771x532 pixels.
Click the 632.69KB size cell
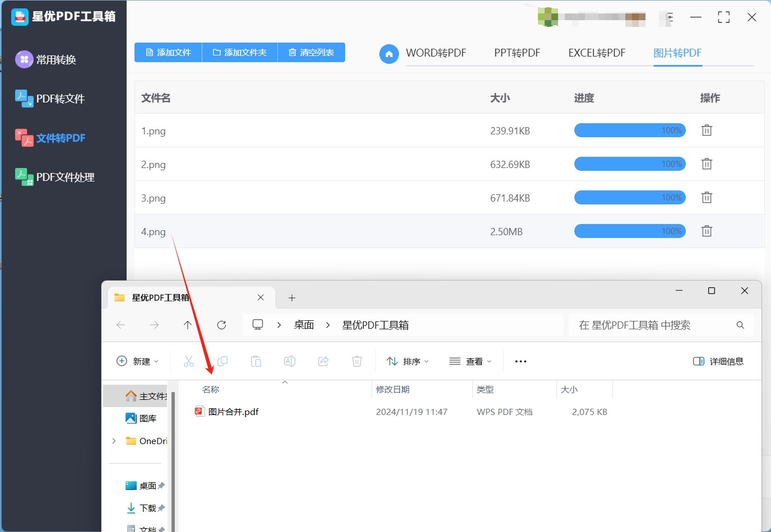click(510, 164)
